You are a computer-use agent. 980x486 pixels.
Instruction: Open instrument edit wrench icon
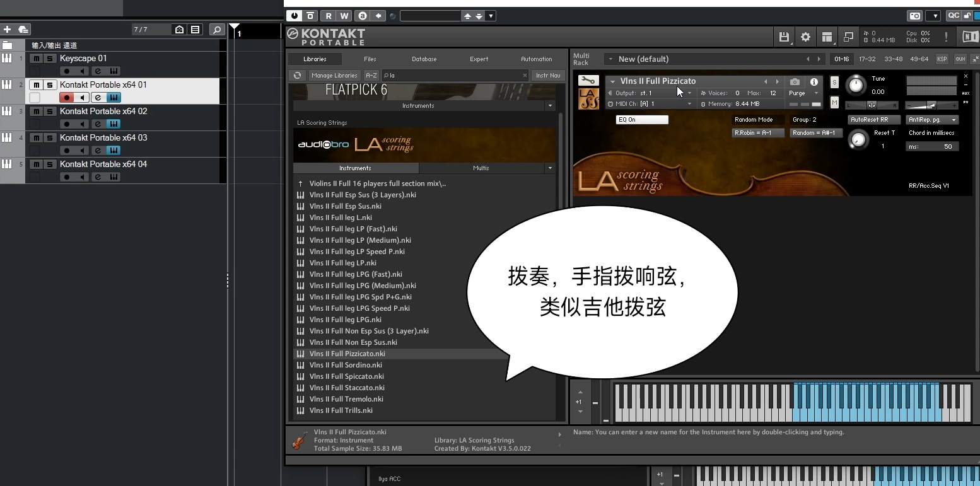point(588,81)
